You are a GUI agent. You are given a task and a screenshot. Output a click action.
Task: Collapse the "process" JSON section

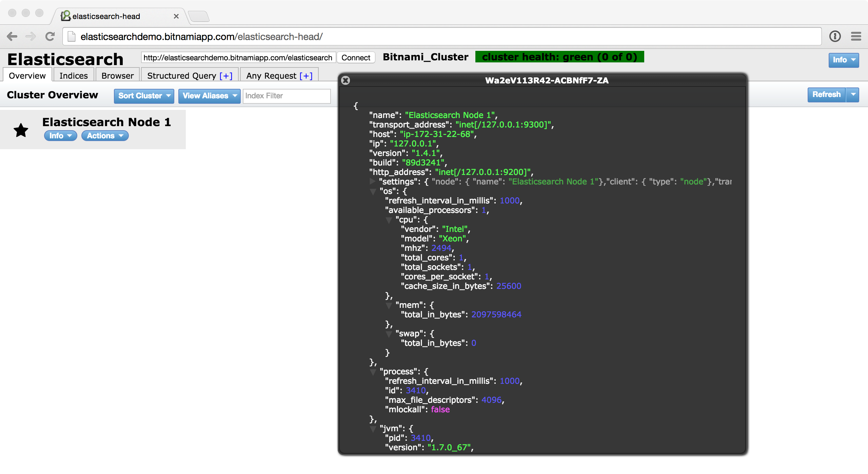pyautogui.click(x=373, y=372)
